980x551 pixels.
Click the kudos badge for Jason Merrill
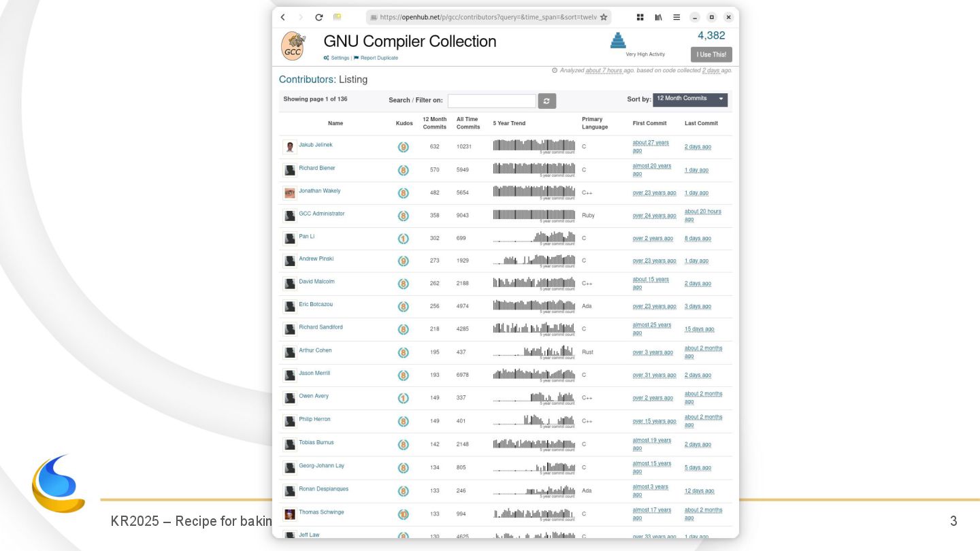[x=403, y=375]
